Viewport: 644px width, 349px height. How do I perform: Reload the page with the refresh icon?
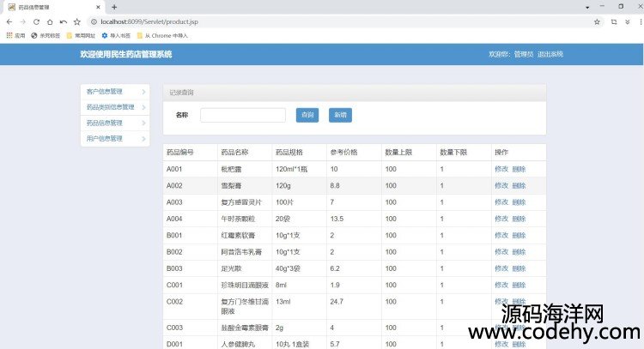point(37,21)
